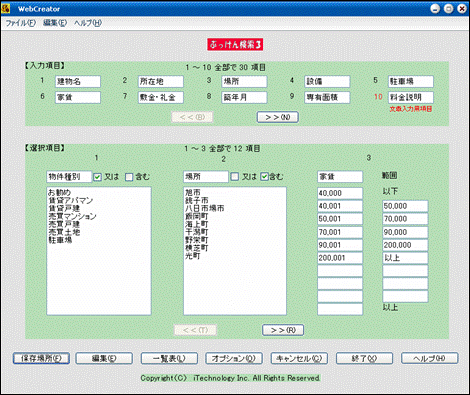Select 野栄町 in the location list
Screen dimensions: 470x395
(197, 240)
